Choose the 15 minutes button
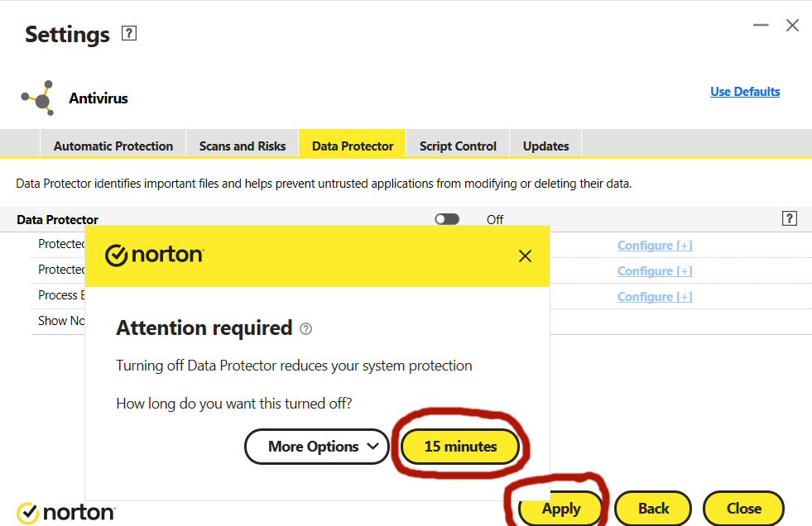This screenshot has height=526, width=812. click(x=460, y=447)
